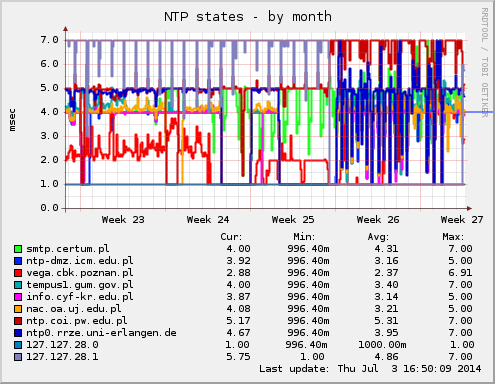Click Max value 6.91 for vega.cbk.poznan.pl
The height and width of the screenshot is (384, 495).
(x=460, y=273)
